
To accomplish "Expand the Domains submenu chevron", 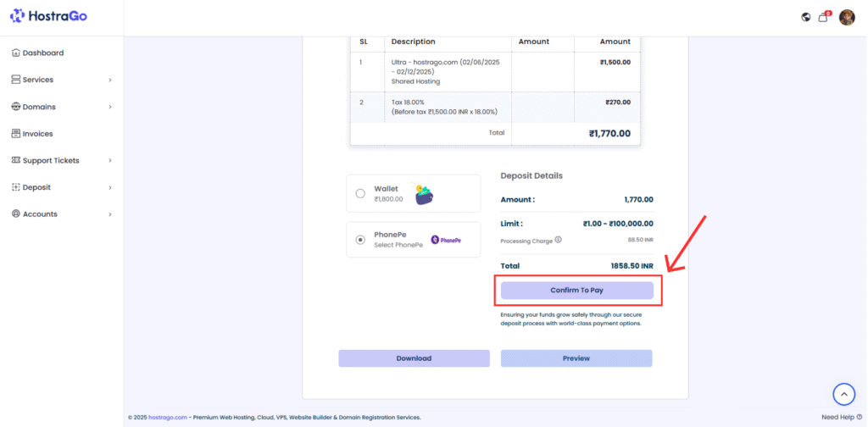I will click(110, 107).
